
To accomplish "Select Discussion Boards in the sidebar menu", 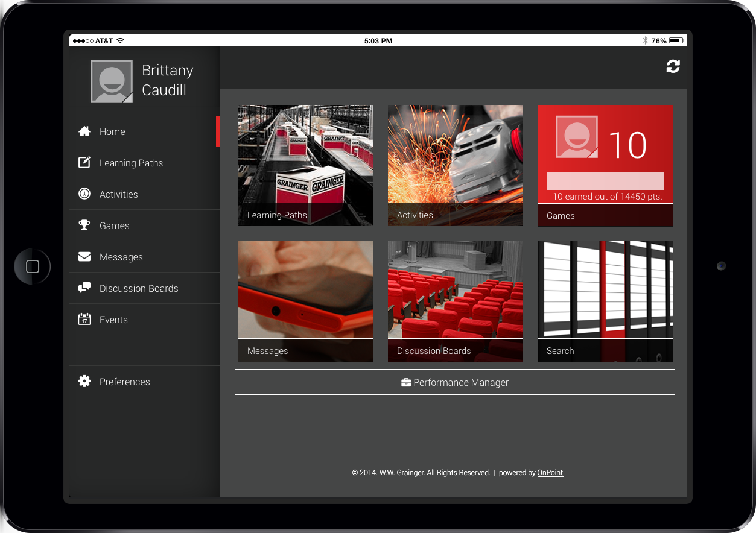I will tap(139, 288).
